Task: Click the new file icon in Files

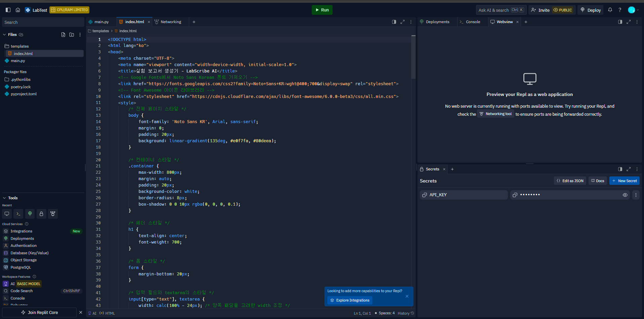Action: (63, 35)
